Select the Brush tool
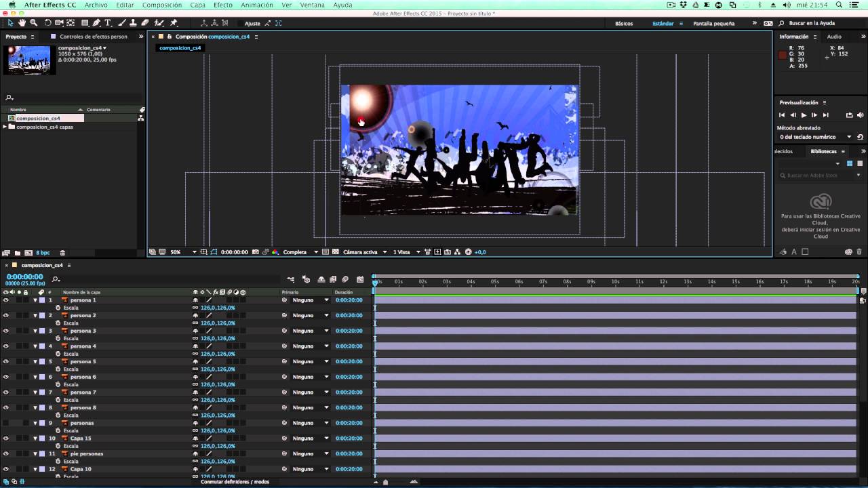The width and height of the screenshot is (868, 488). (x=121, y=23)
